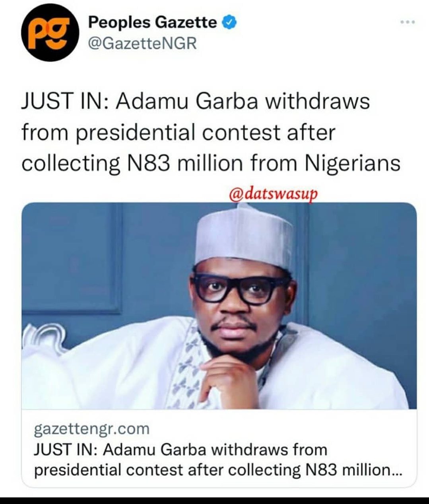Image resolution: width=429 pixels, height=504 pixels.
Task: Click the card's truncated "N83 million..." text
Action: 354,470
